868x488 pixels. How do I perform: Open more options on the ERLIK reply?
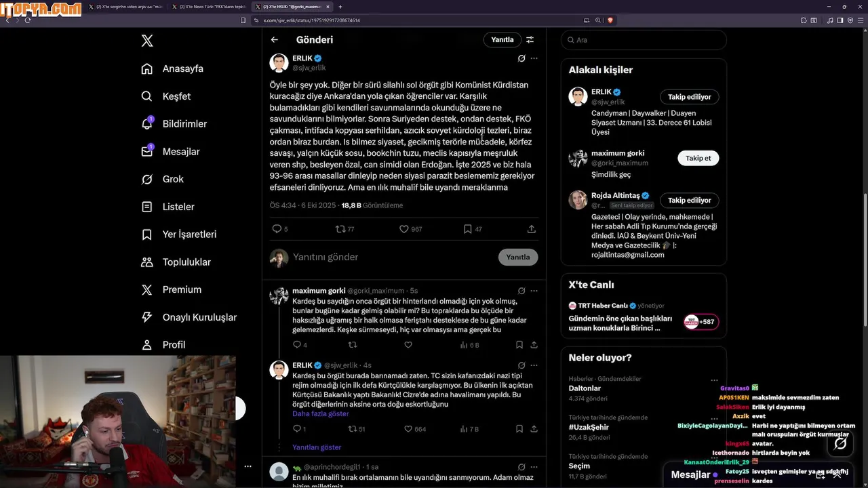point(534,365)
